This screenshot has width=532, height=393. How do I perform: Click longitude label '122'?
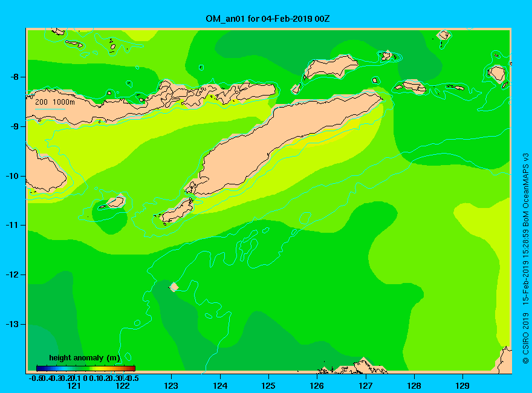[x=123, y=386]
